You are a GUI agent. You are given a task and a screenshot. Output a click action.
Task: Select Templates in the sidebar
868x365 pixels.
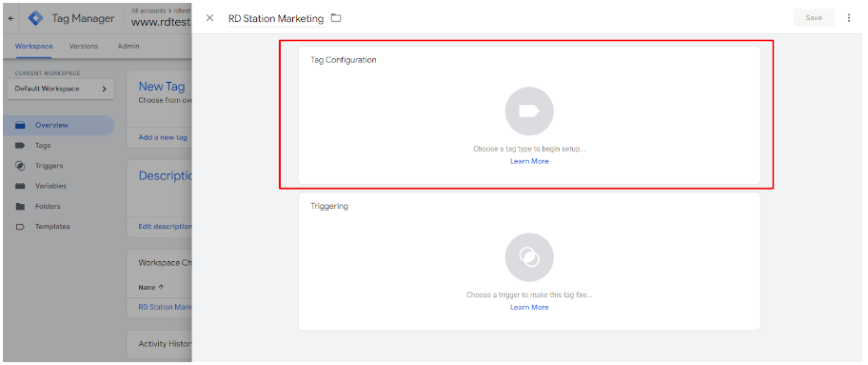pos(58,226)
